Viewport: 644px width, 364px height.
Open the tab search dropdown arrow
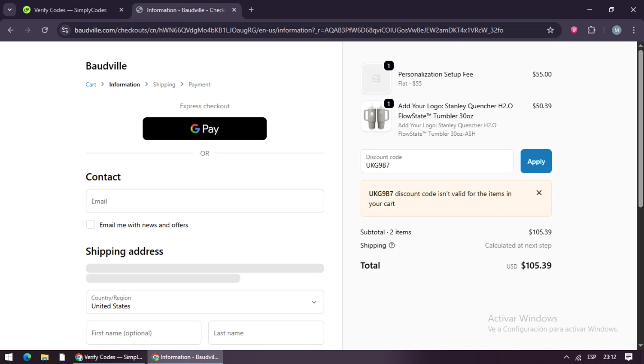coord(9,9)
